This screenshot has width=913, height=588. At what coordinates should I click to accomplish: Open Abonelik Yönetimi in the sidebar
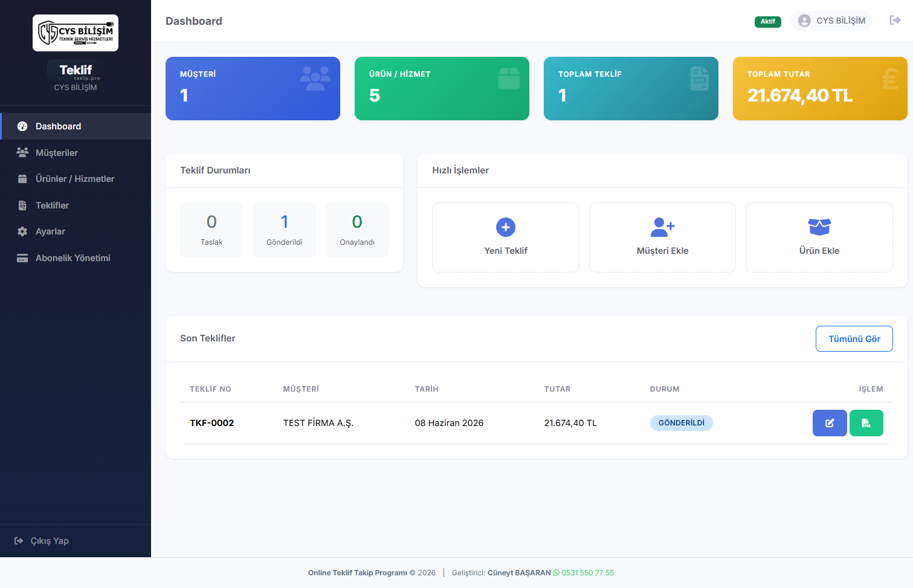coord(76,258)
